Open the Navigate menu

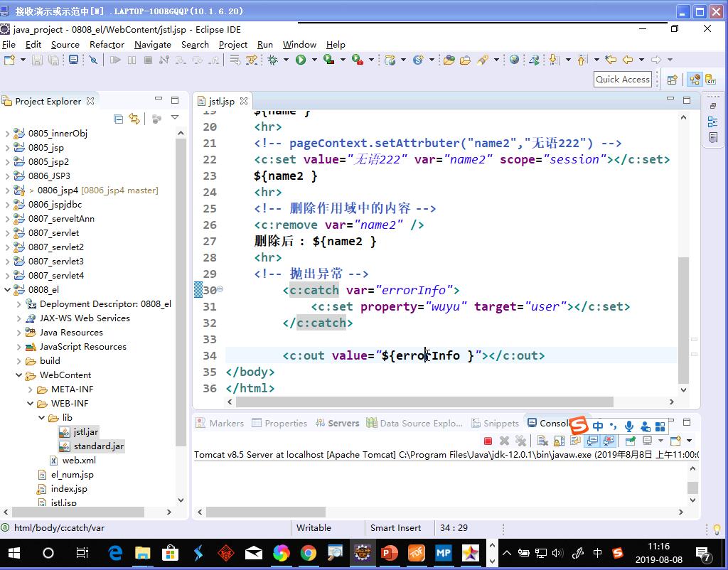153,45
